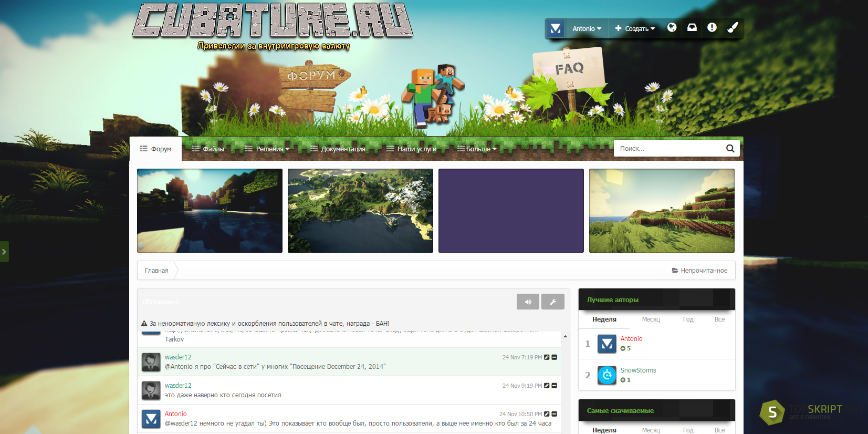Open Antonio username on chat message

pos(175,414)
